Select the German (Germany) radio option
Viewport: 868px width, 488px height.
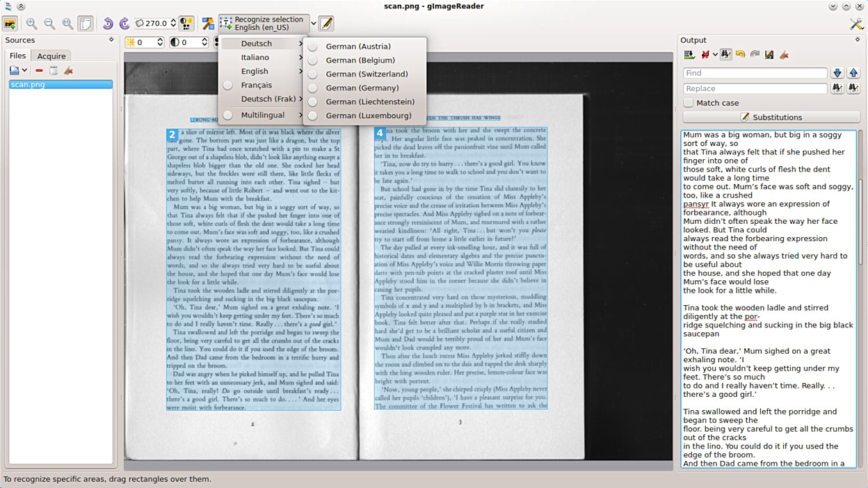(313, 88)
